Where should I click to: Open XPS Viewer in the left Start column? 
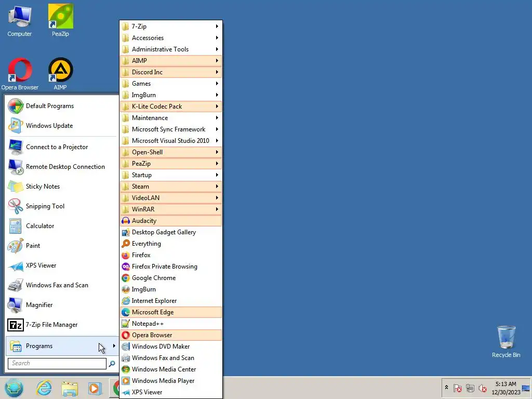coord(62,265)
